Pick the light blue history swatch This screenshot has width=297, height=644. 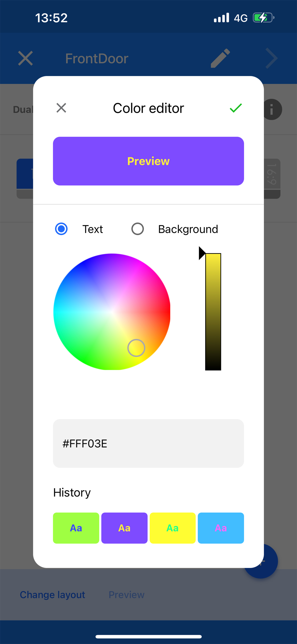tap(221, 528)
